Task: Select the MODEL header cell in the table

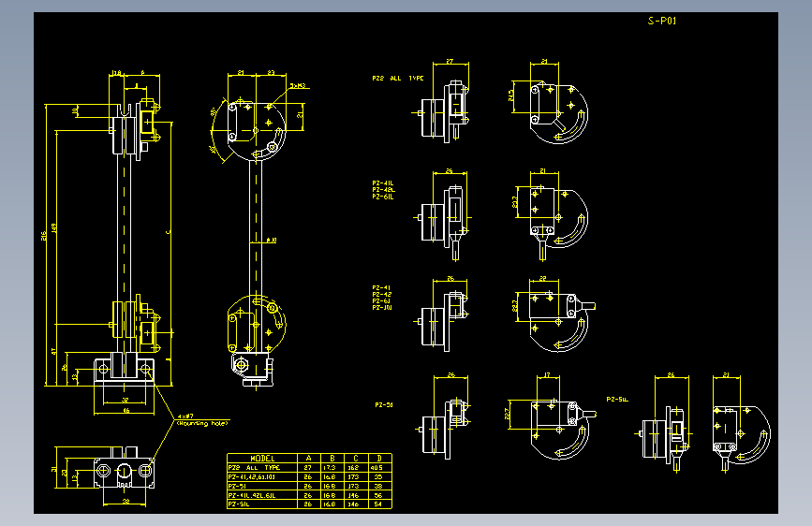Action: point(262,459)
